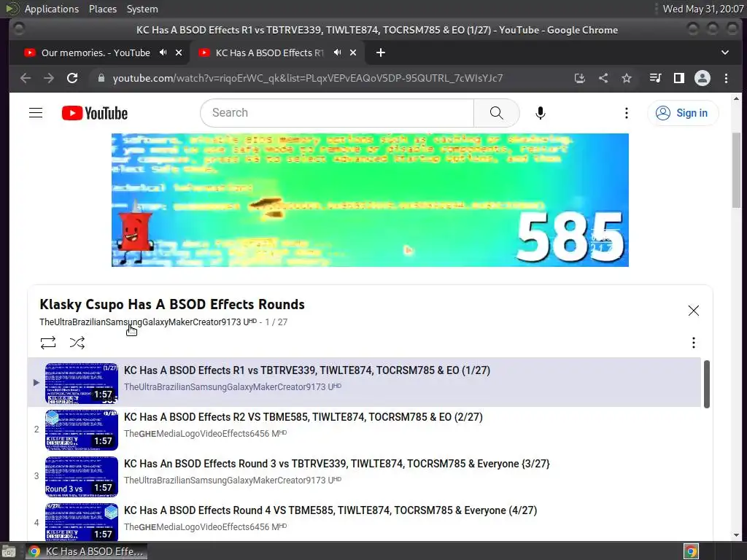
Task: Open the Applications menu
Action: tap(52, 9)
